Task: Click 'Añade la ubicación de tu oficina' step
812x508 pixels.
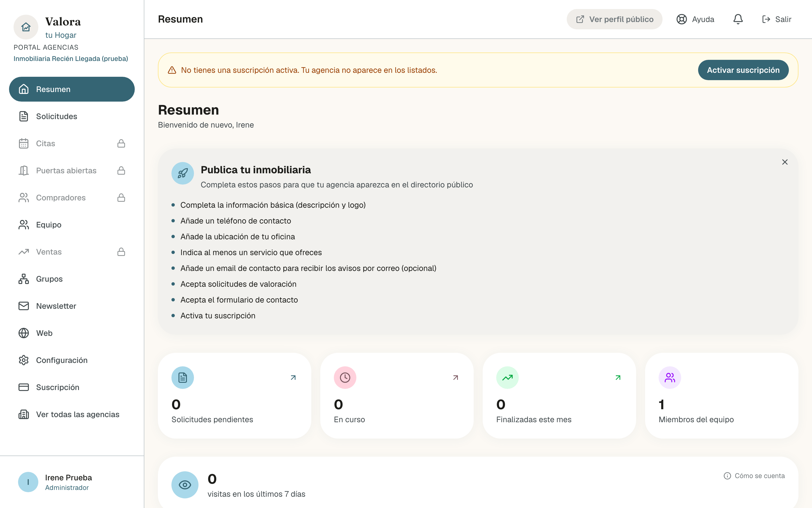Action: pyautogui.click(x=238, y=237)
